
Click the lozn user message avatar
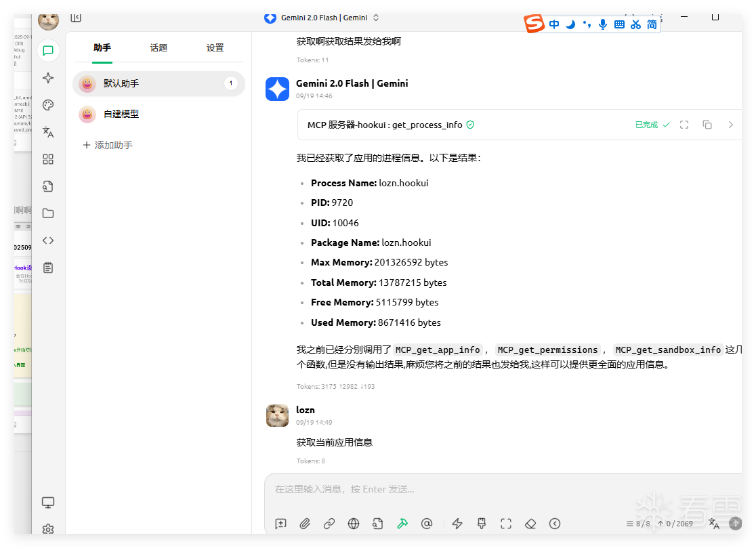(277, 415)
